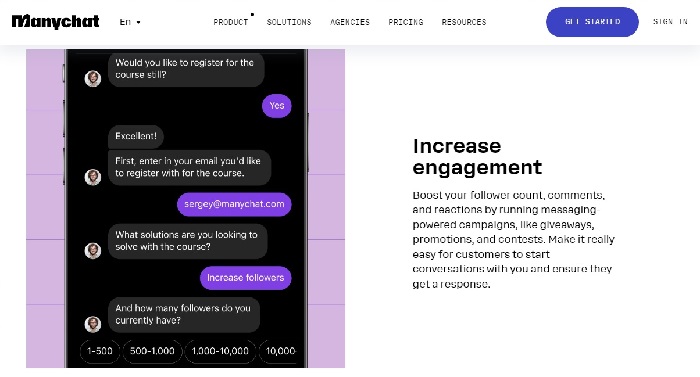This screenshot has width=700, height=377.
Task: Choose the 1,000-10,000 followers option
Action: click(x=220, y=351)
